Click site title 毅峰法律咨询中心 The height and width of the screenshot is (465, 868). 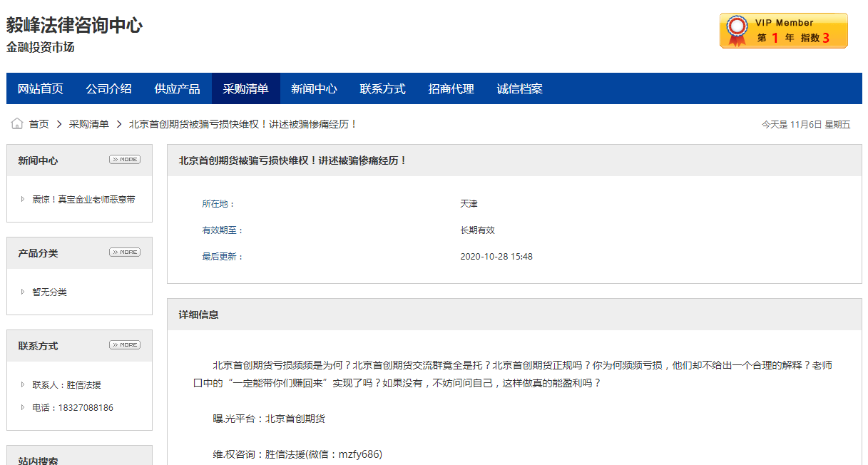click(74, 26)
